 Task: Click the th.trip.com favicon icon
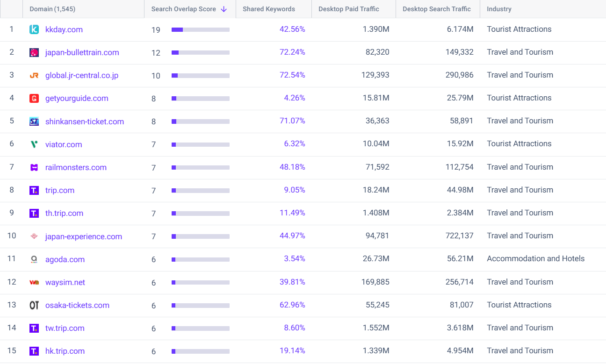tap(34, 213)
